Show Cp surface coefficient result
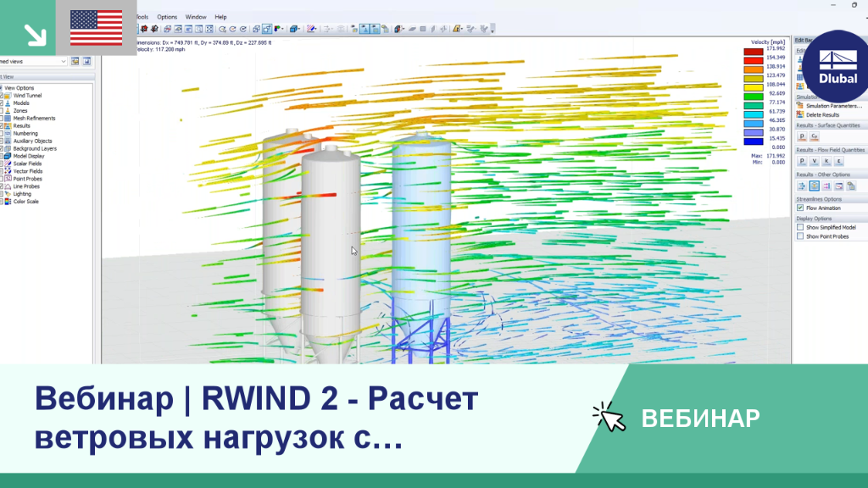 click(x=815, y=136)
